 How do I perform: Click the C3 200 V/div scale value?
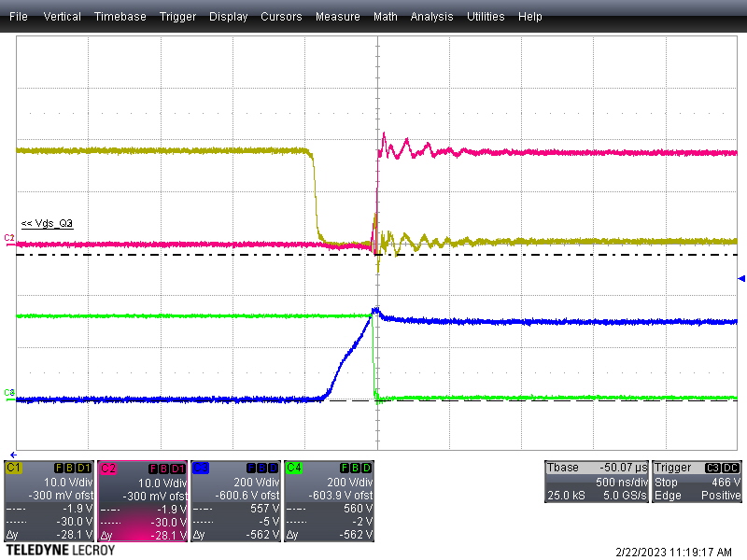257,483
